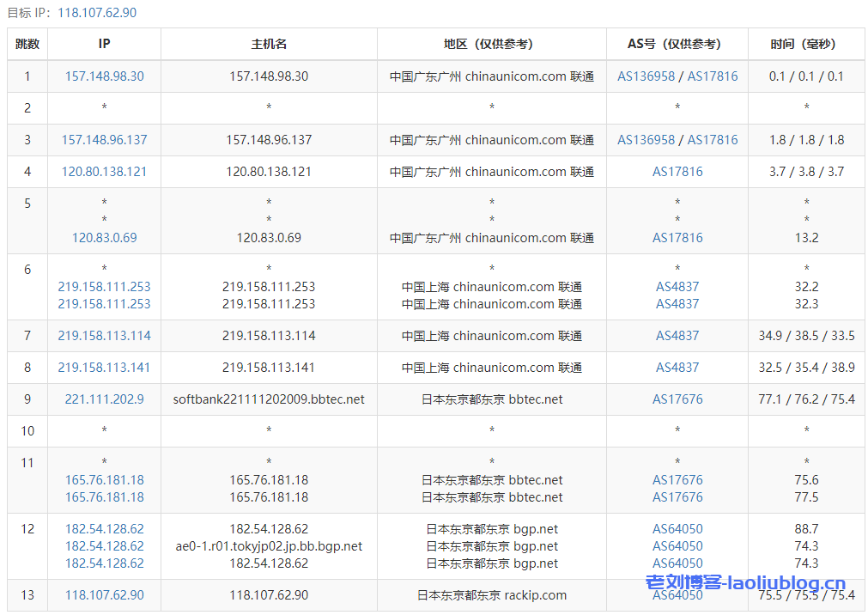Open the first 182.54.128.62 link in hop 12
This screenshot has height=615, width=868.
(104, 527)
